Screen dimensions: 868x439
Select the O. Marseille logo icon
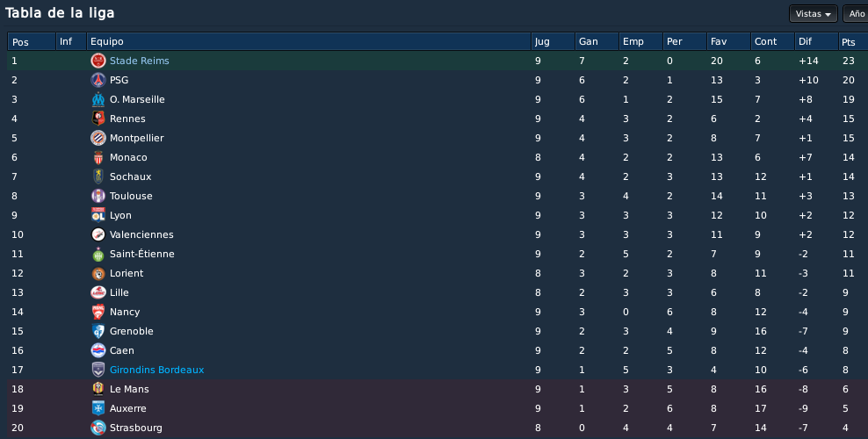98,99
